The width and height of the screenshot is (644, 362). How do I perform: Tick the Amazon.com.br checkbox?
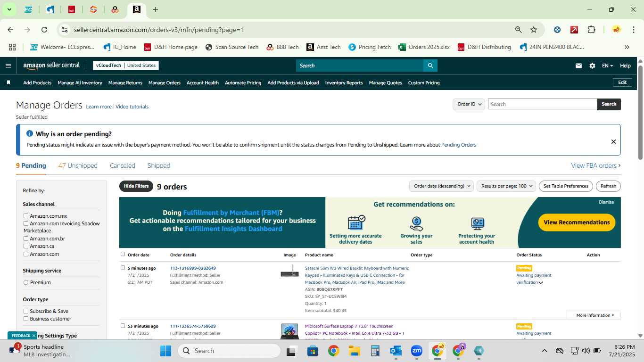[26, 239]
